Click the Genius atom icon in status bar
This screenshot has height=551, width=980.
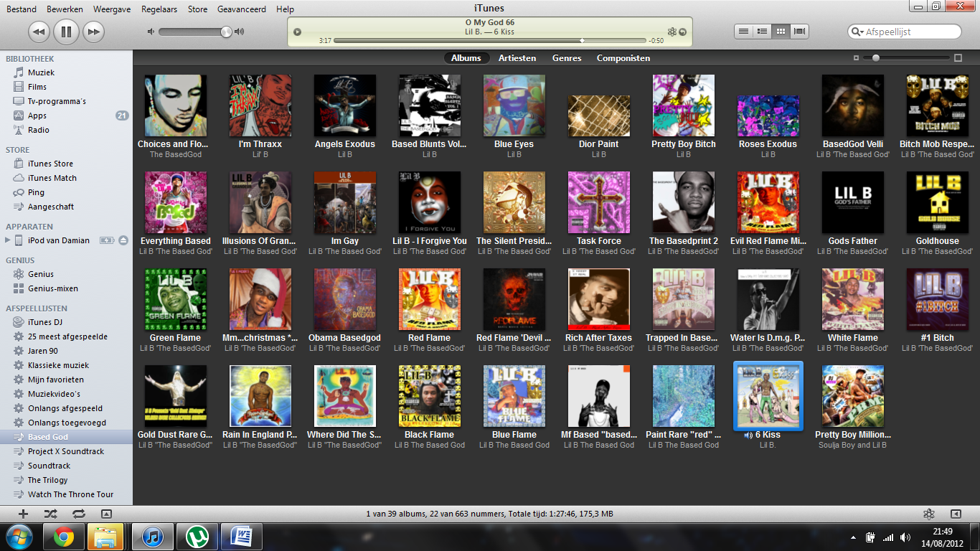929,514
